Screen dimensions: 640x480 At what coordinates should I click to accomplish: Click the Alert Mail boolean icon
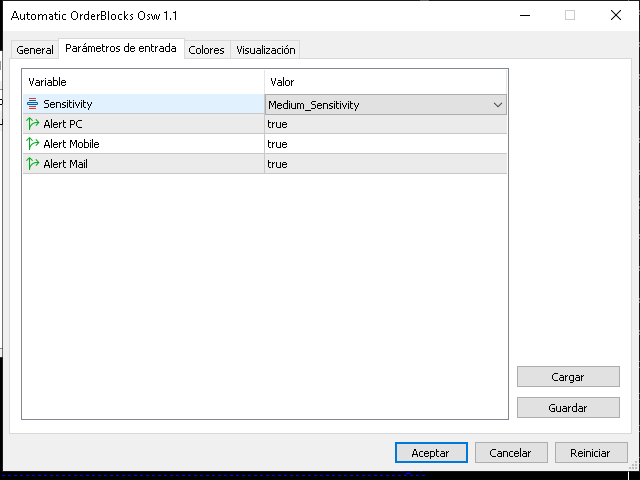point(32,164)
